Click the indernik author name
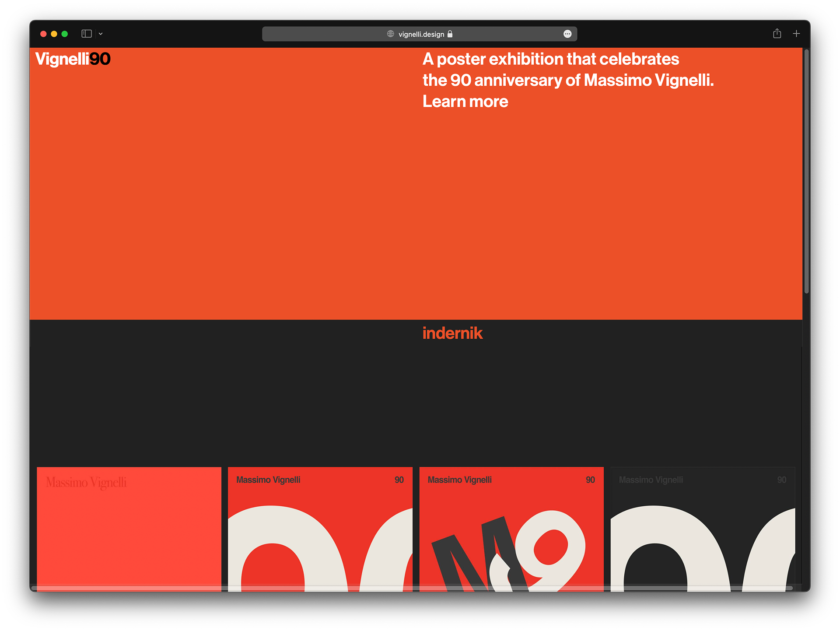Image resolution: width=840 pixels, height=631 pixels. click(452, 333)
